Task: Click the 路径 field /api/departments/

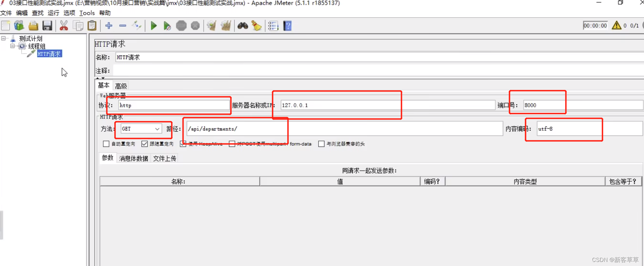Action: point(345,129)
